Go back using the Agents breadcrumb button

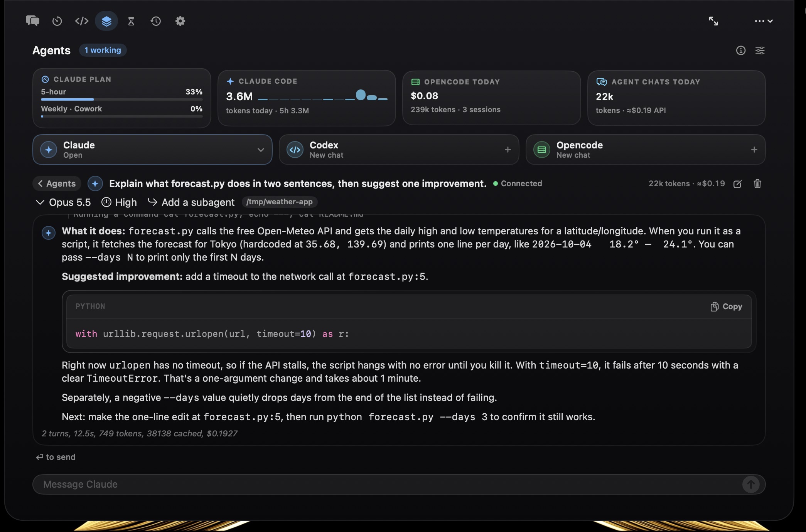(x=57, y=184)
